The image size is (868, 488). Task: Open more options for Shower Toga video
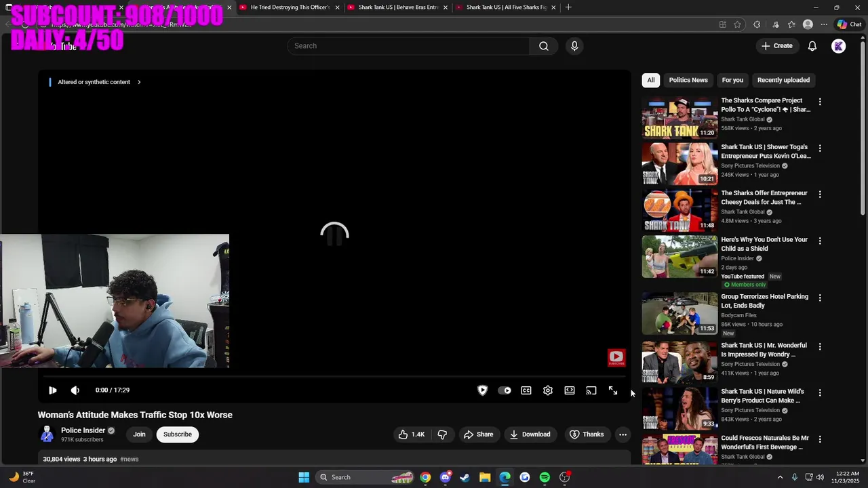pyautogui.click(x=820, y=148)
